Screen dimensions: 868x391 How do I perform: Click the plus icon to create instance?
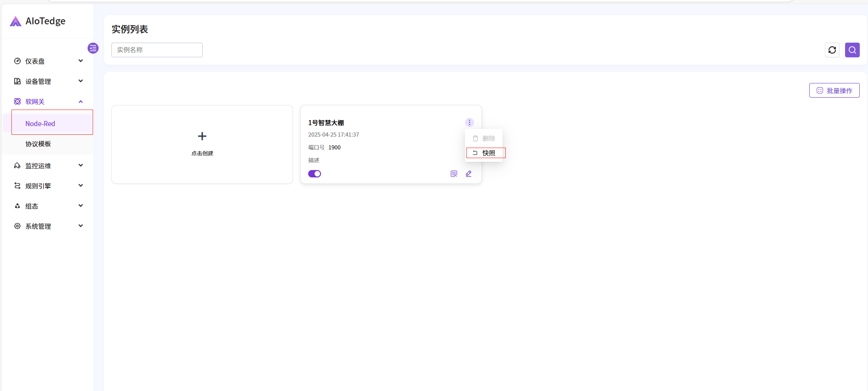tap(202, 136)
